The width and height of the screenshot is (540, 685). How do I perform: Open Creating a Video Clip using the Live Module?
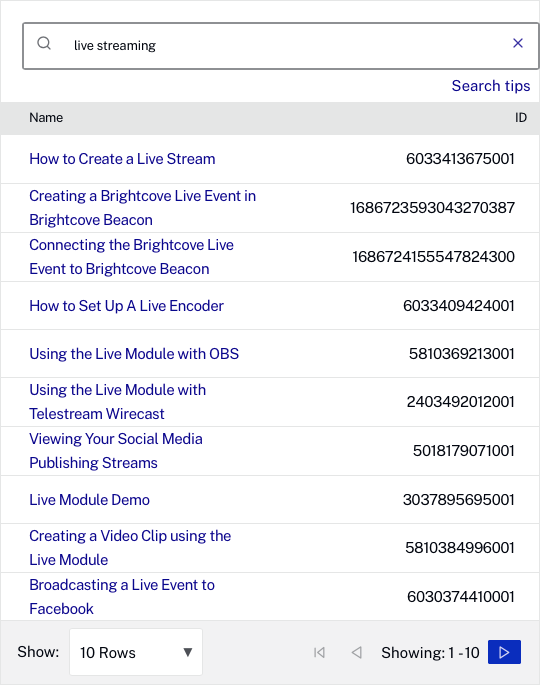(x=130, y=548)
